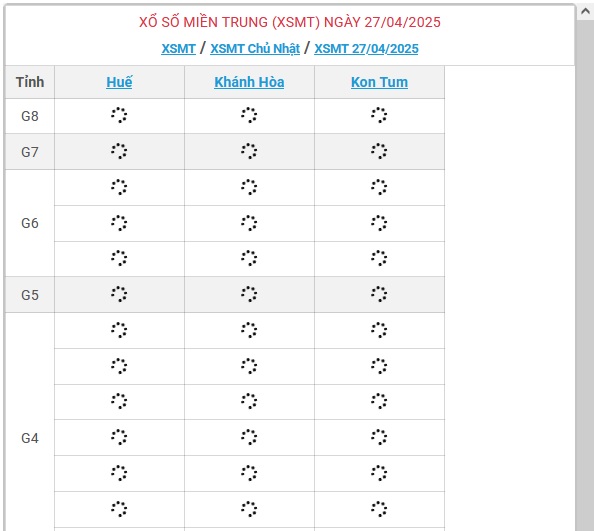
Task: Select the G5 prize row label
Action: 30,295
